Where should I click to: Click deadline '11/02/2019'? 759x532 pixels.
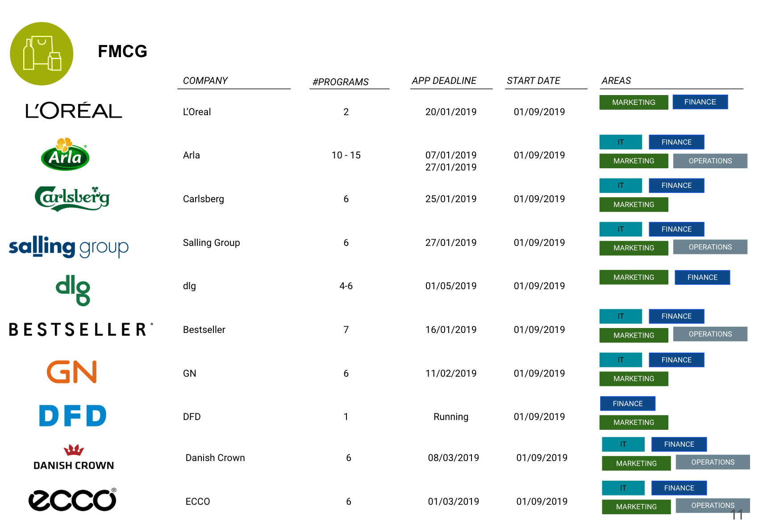coord(451,374)
